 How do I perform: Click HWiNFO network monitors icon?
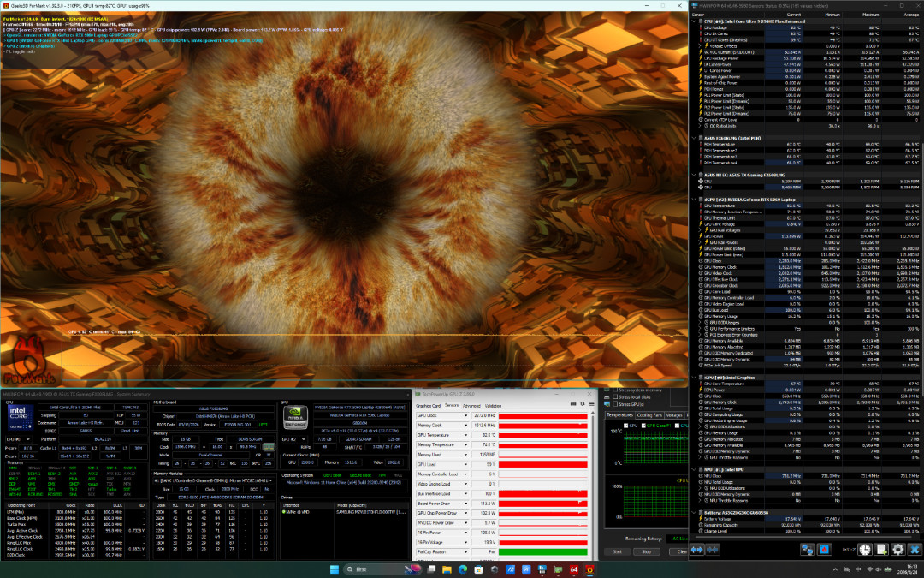(808, 550)
